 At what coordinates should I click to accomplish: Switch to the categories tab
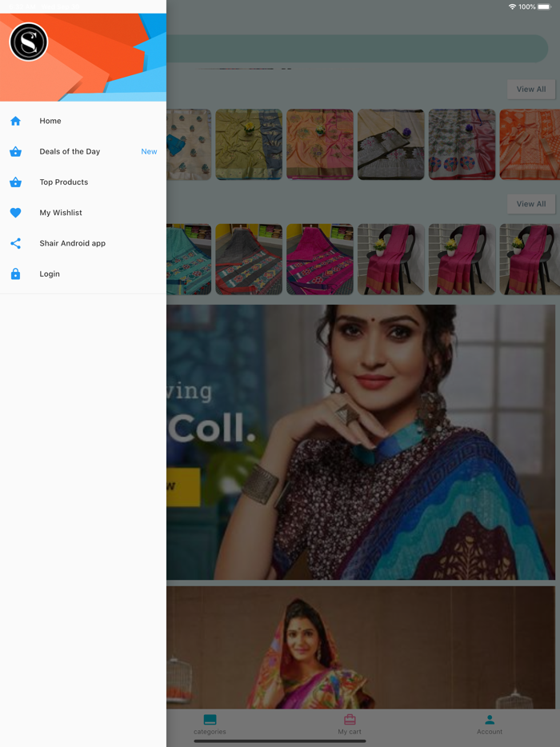click(210, 724)
